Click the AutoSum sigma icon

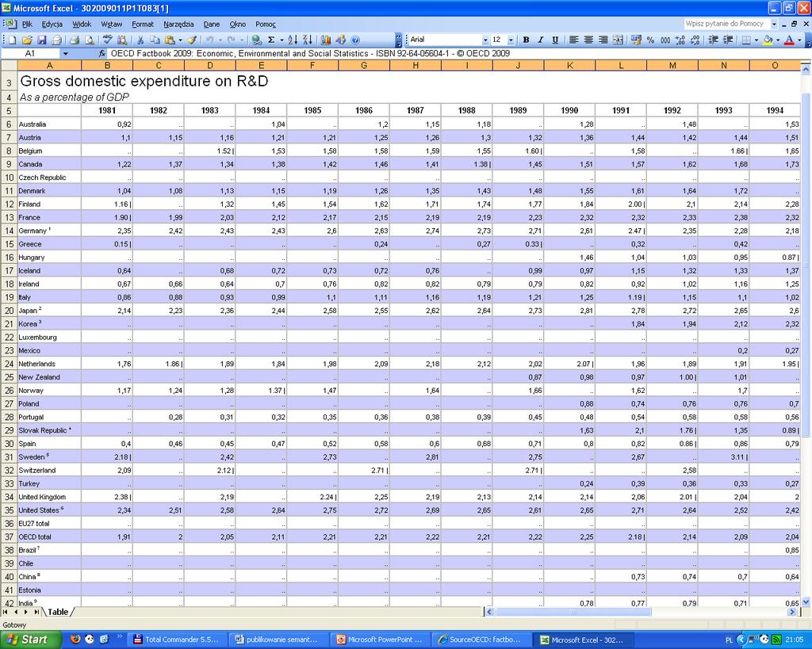(271, 40)
